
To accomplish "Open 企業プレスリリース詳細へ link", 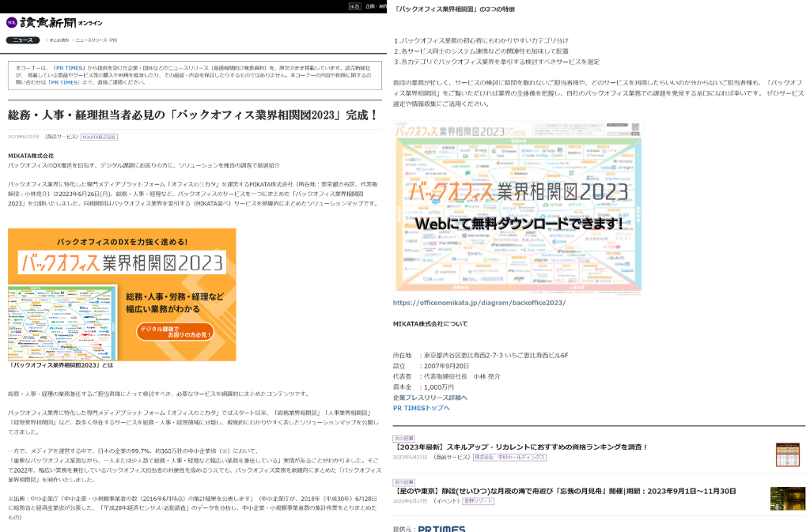I will click(x=430, y=398).
